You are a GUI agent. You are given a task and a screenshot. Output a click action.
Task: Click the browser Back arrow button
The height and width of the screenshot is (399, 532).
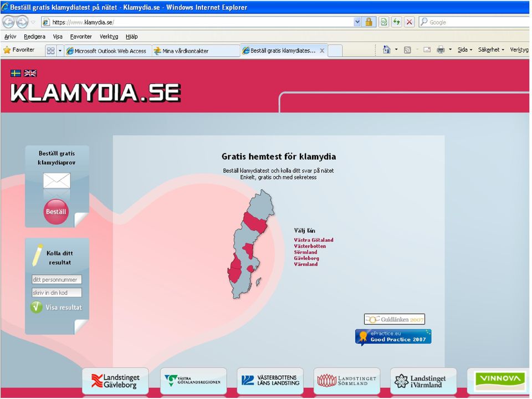point(8,22)
